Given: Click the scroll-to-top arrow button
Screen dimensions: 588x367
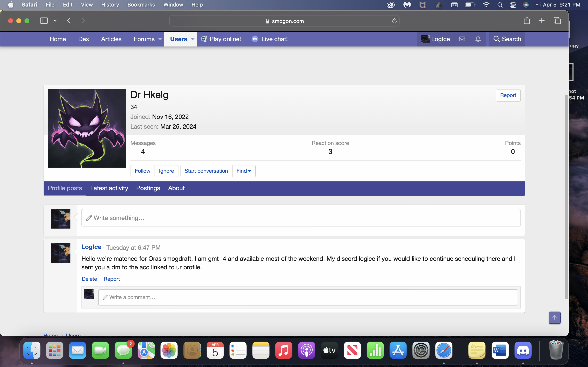Looking at the screenshot, I should pyautogui.click(x=554, y=317).
